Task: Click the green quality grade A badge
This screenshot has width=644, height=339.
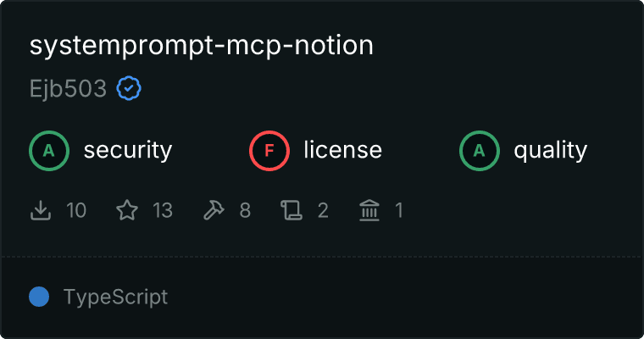Action: pyautogui.click(x=480, y=151)
